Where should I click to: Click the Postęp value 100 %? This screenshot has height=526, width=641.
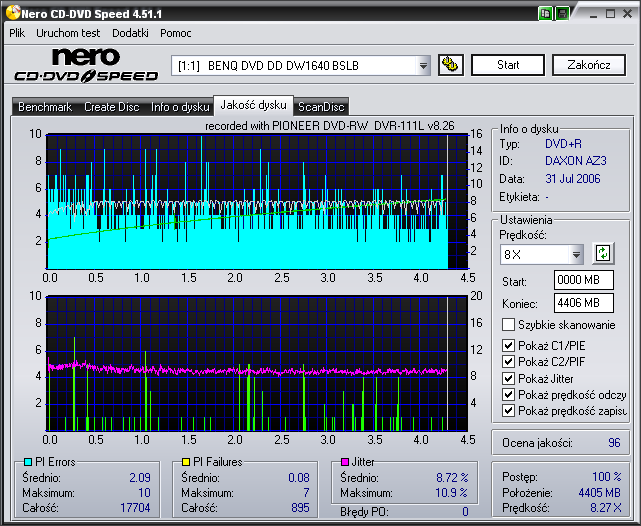coord(607,477)
